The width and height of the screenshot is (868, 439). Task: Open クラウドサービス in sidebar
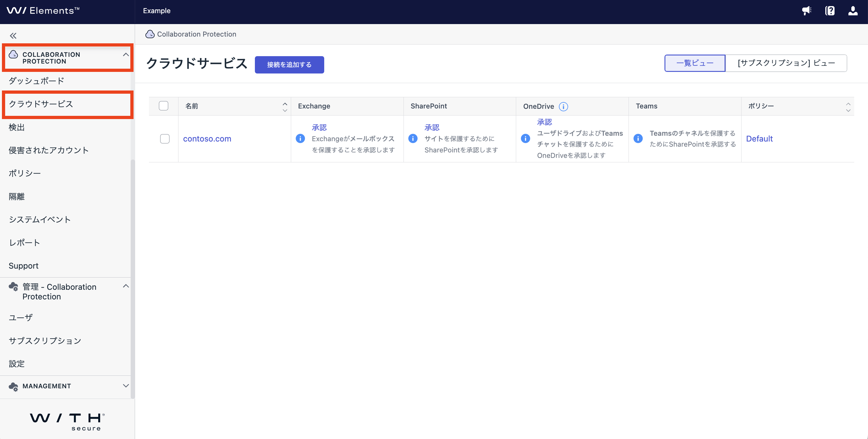point(41,104)
